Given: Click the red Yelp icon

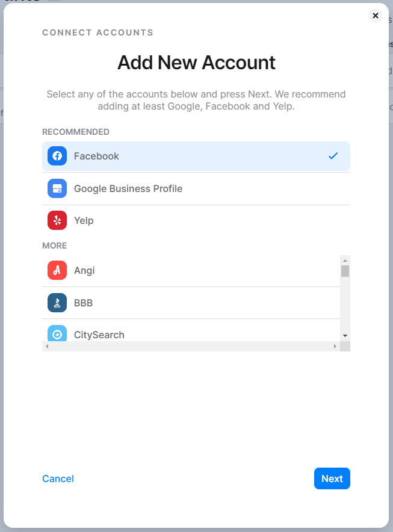Looking at the screenshot, I should pos(57,220).
